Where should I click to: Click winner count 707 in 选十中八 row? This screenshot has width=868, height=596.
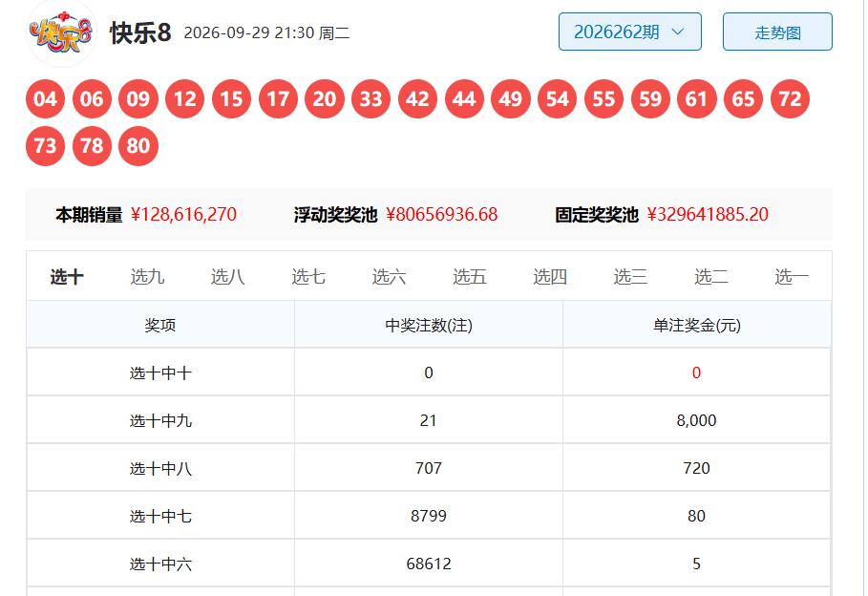click(x=429, y=469)
